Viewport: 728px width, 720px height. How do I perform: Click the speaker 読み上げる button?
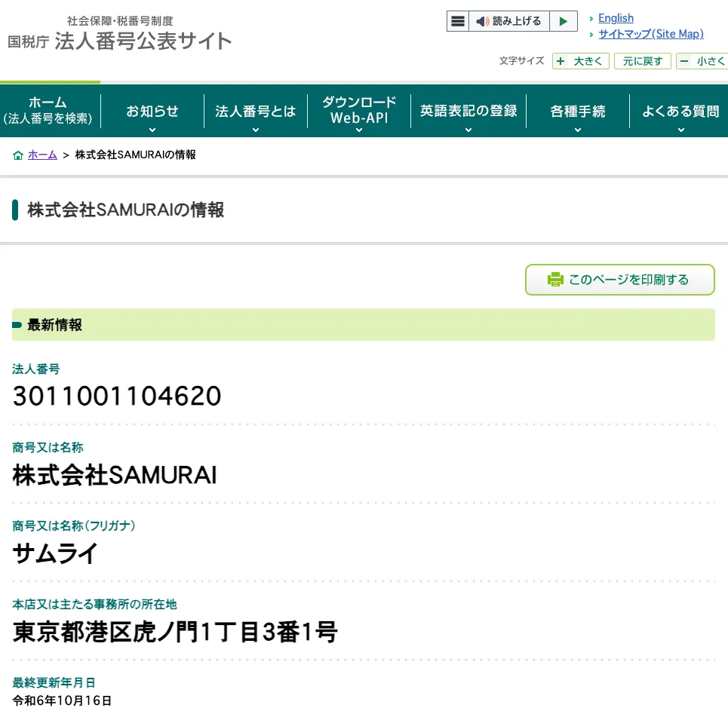(x=509, y=21)
